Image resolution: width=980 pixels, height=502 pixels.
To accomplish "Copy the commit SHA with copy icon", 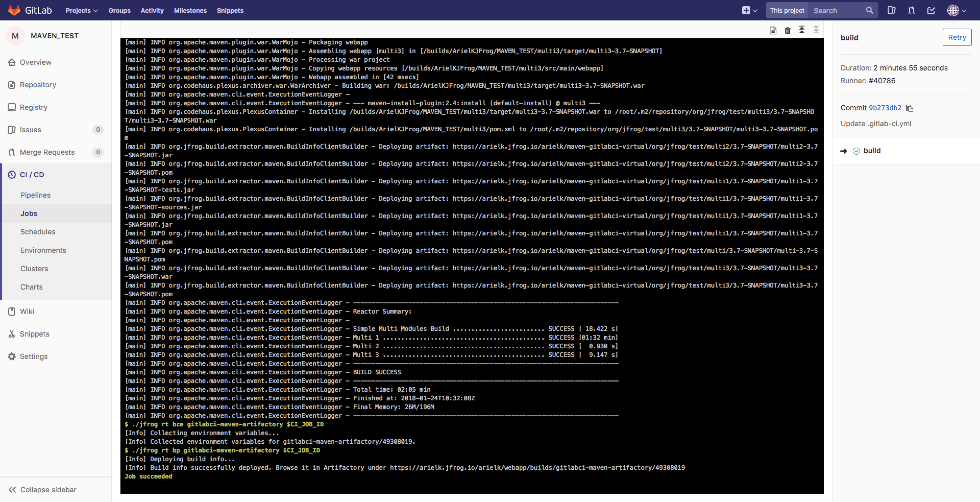I will coord(910,108).
